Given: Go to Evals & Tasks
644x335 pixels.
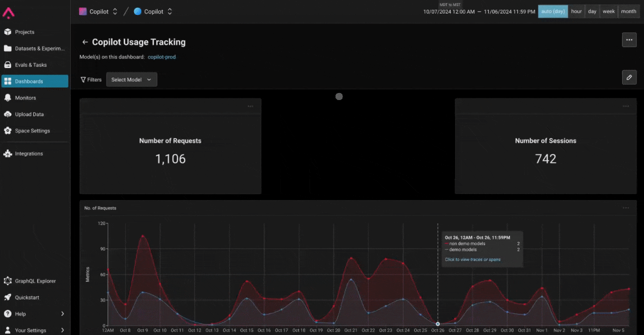Looking at the screenshot, I should (35, 65).
